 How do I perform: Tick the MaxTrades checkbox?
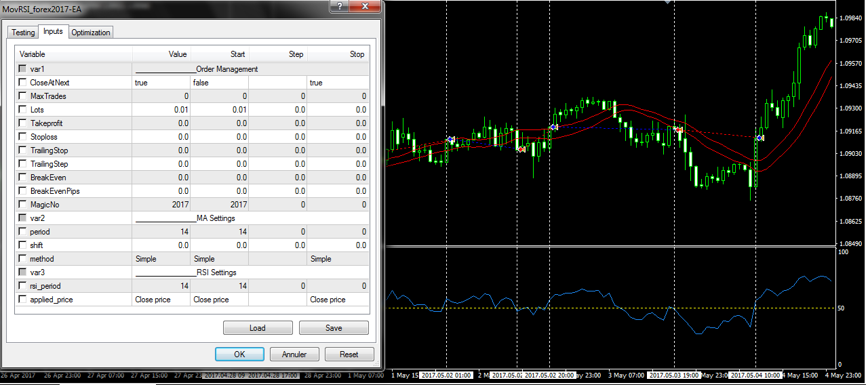[x=23, y=96]
